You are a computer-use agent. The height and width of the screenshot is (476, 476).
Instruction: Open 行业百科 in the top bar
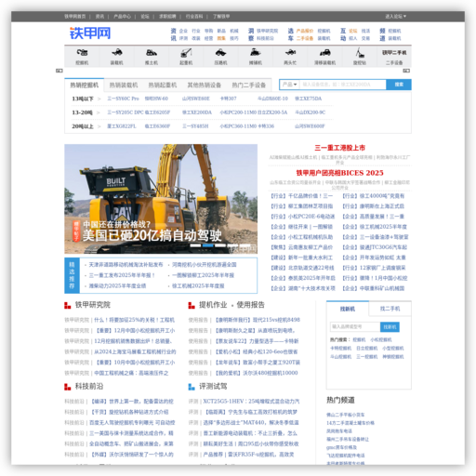(194, 16)
